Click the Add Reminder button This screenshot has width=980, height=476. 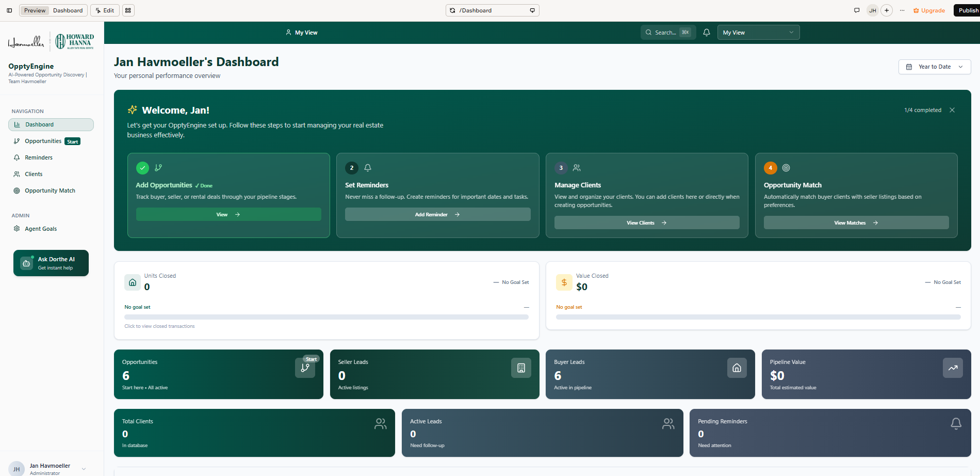tap(437, 214)
